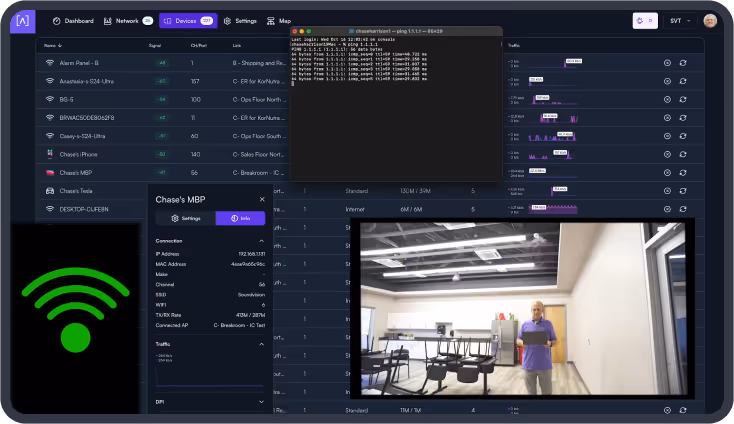Close the Chase's MBP detail panel

coord(262,199)
